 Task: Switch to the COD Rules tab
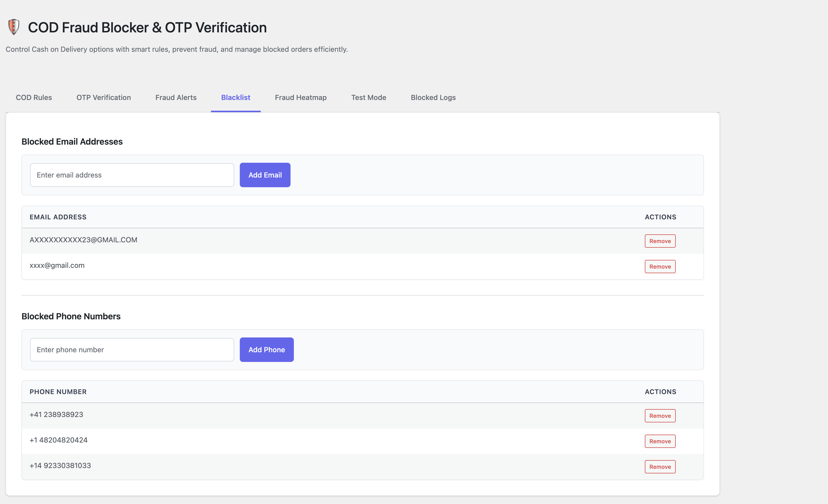tap(34, 97)
